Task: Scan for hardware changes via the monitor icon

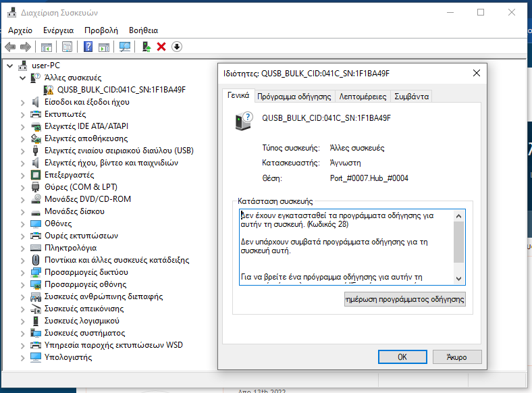Action: [125, 47]
